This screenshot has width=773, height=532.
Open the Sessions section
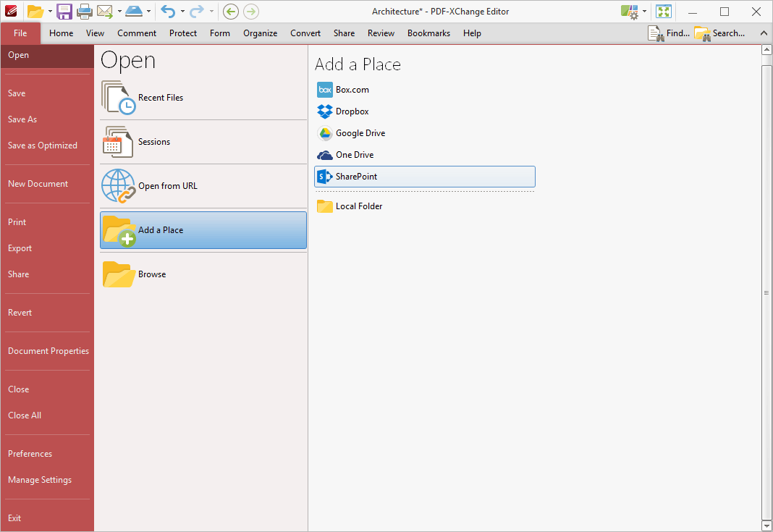coord(203,142)
